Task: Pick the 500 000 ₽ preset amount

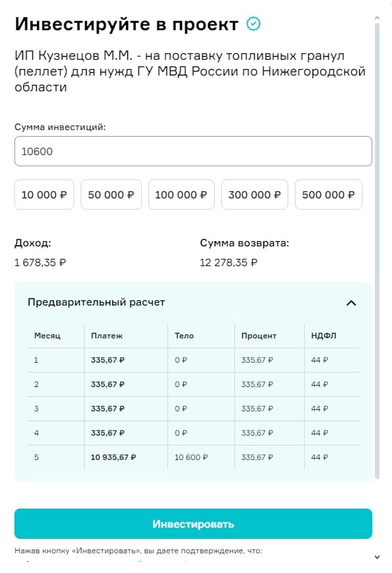Action: coord(328,195)
